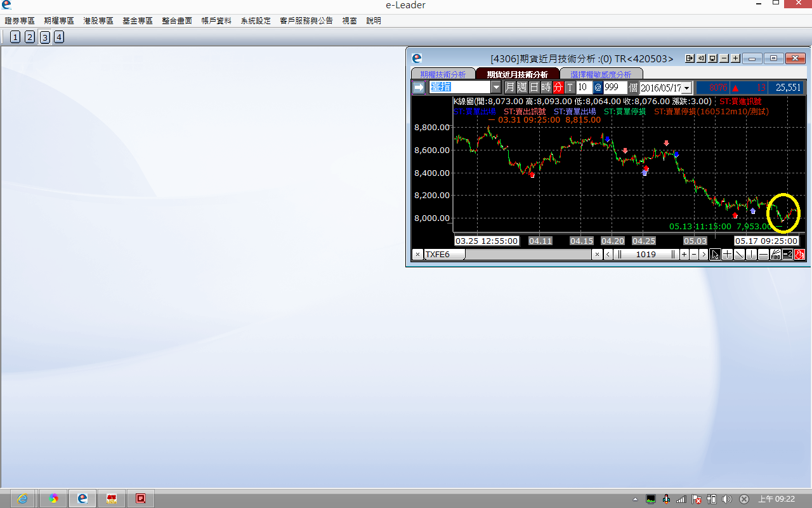Click the minute interval field showing 10
The height and width of the screenshot is (508, 812).
(x=584, y=88)
